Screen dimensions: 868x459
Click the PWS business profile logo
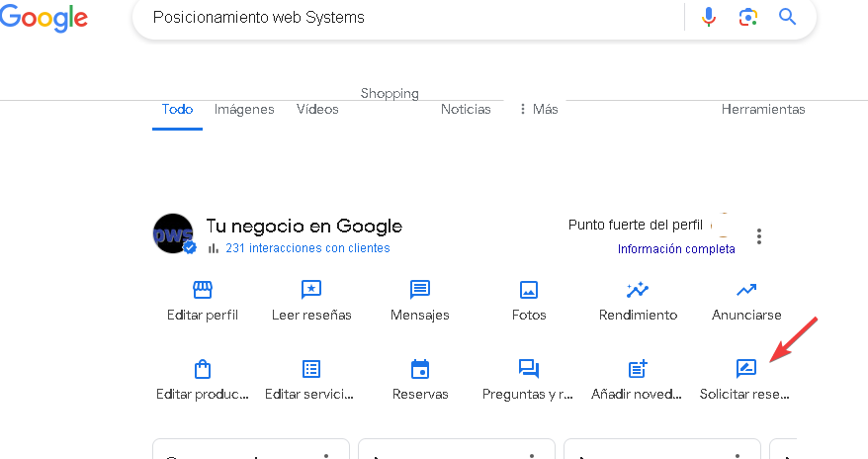tap(173, 233)
